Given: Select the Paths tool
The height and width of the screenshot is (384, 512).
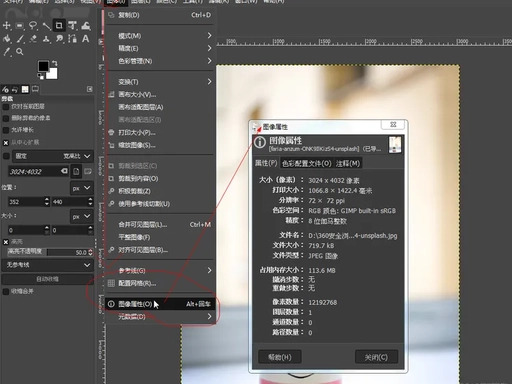Looking at the screenshot, I should pyautogui.click(x=72, y=39).
